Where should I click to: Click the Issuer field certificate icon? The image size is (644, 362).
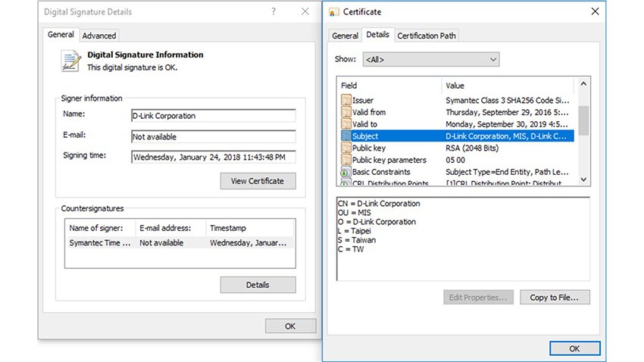click(x=346, y=100)
